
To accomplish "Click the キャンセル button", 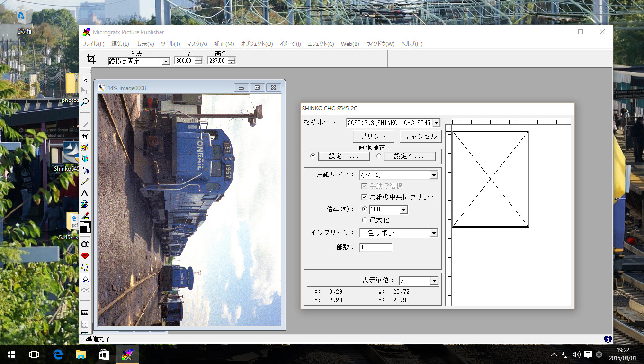I will click(x=420, y=136).
